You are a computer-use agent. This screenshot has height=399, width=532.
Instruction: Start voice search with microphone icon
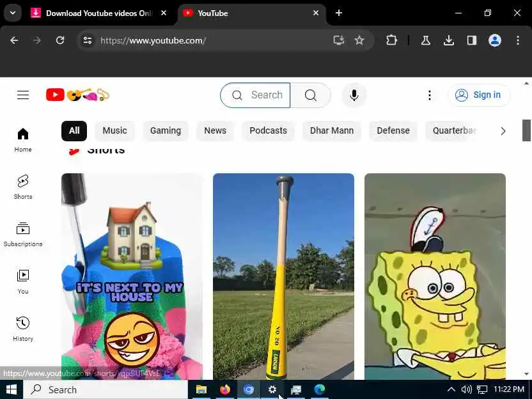(354, 95)
